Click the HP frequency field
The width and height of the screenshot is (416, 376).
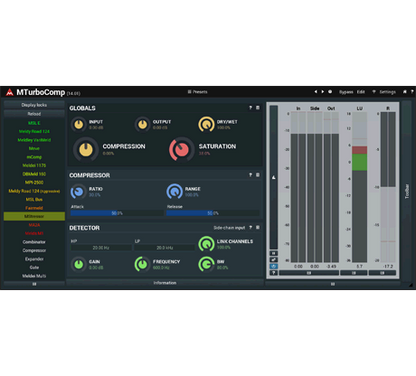[101, 248]
